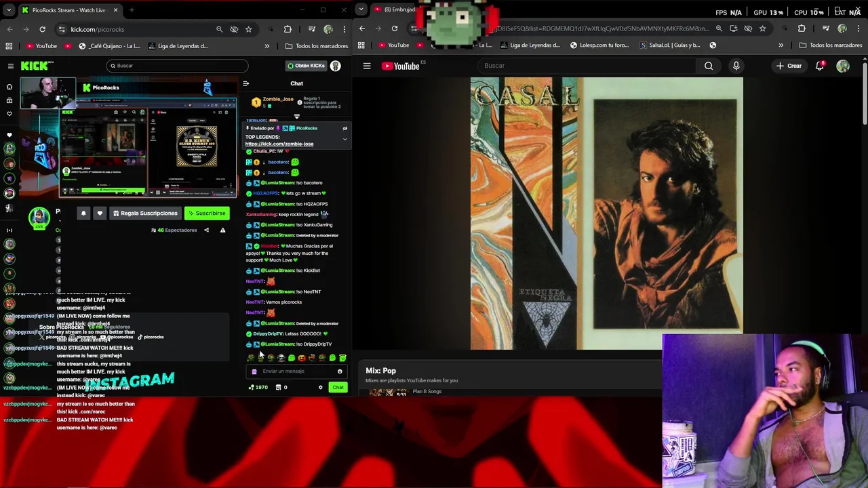Expand the top gifters leaderboard
Screen dimensions: 868x488
[x=296, y=116]
